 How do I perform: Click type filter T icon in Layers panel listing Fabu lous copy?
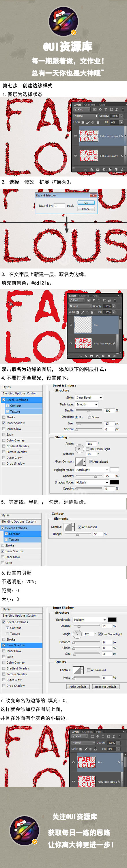click(106, 110)
